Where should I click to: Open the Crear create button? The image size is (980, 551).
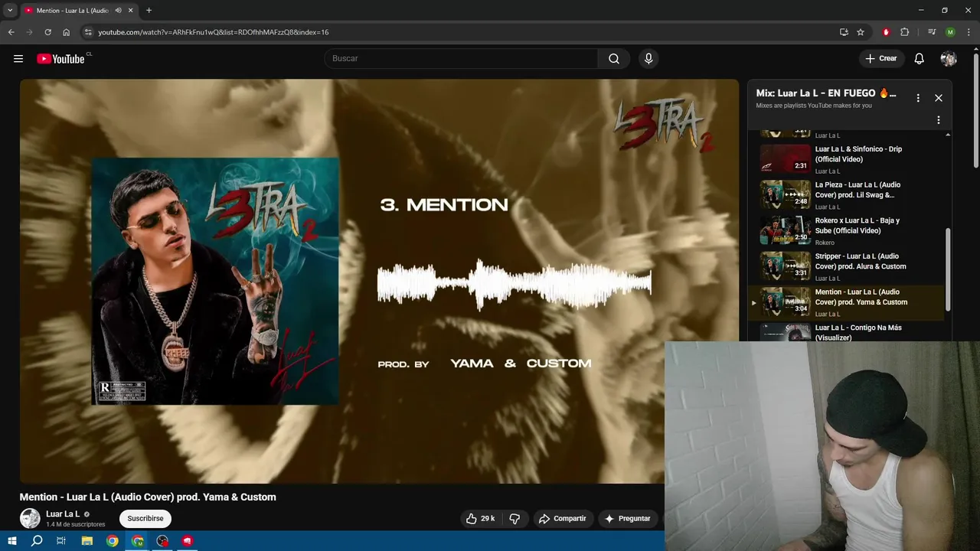click(x=881, y=59)
